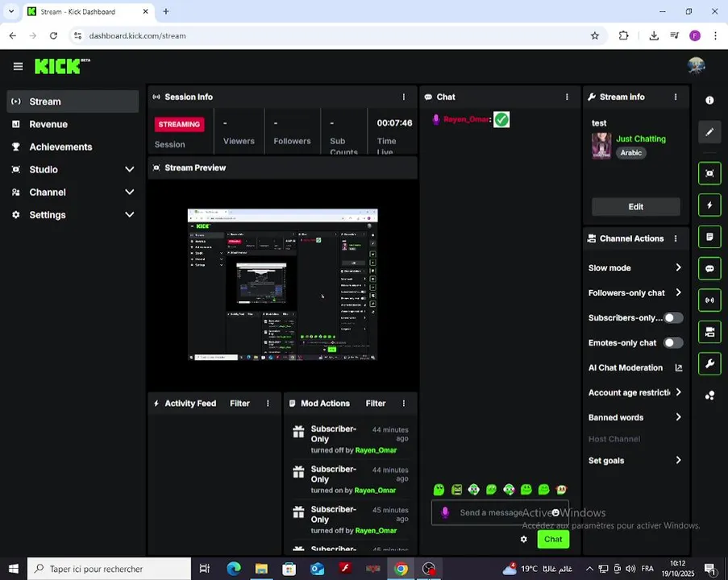Open File Explorer from taskbar
This screenshot has height=580, width=728.
point(261,569)
